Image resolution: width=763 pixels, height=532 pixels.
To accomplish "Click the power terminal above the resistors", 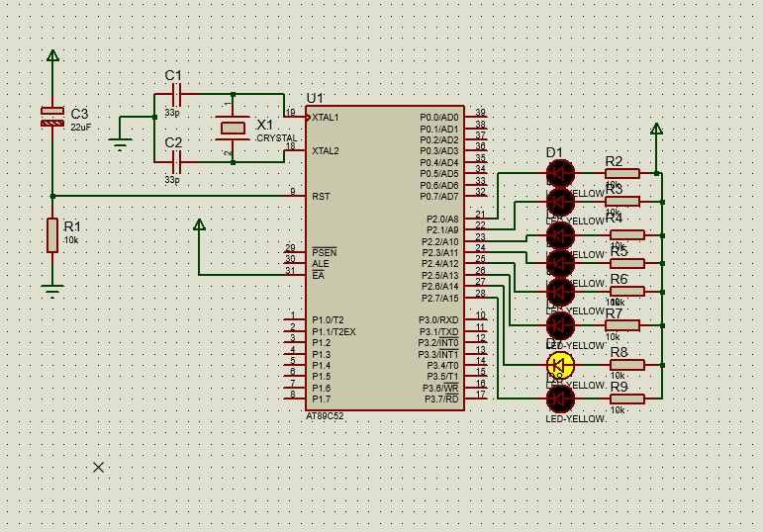I will 656,129.
